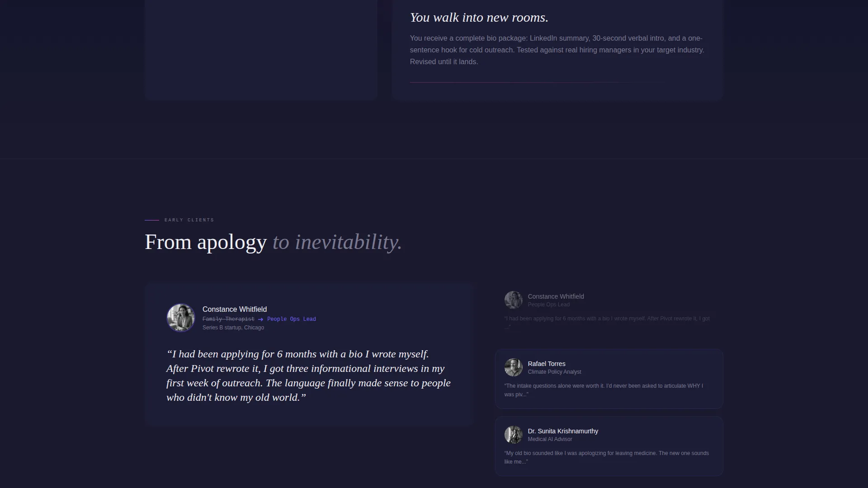Click Constance Whitfield's large avatar photo
This screenshot has width=868, height=488.
(x=181, y=318)
